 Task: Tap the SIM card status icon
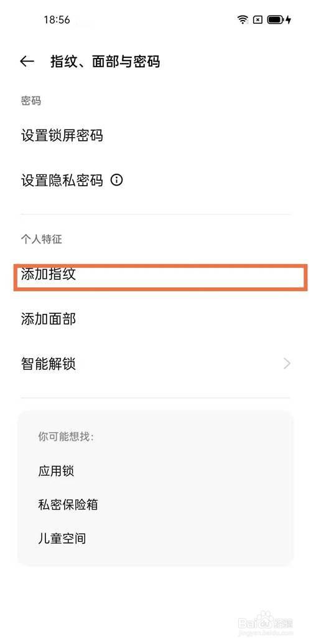click(x=258, y=20)
